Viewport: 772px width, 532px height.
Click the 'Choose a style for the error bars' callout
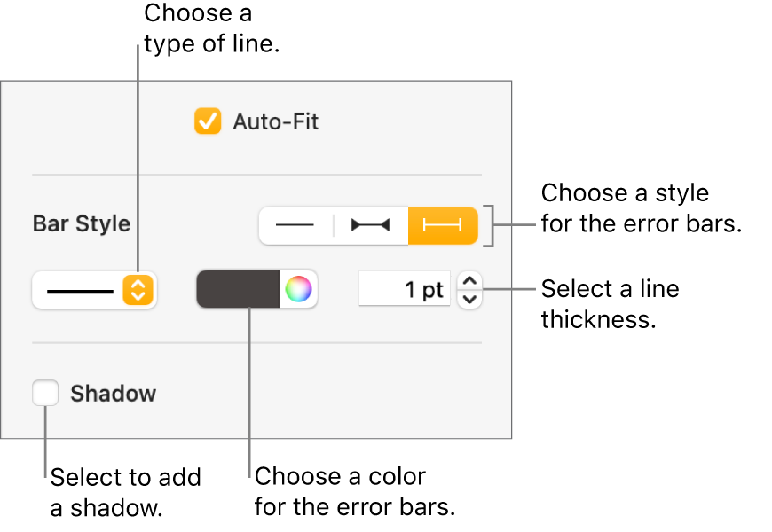pos(640,208)
